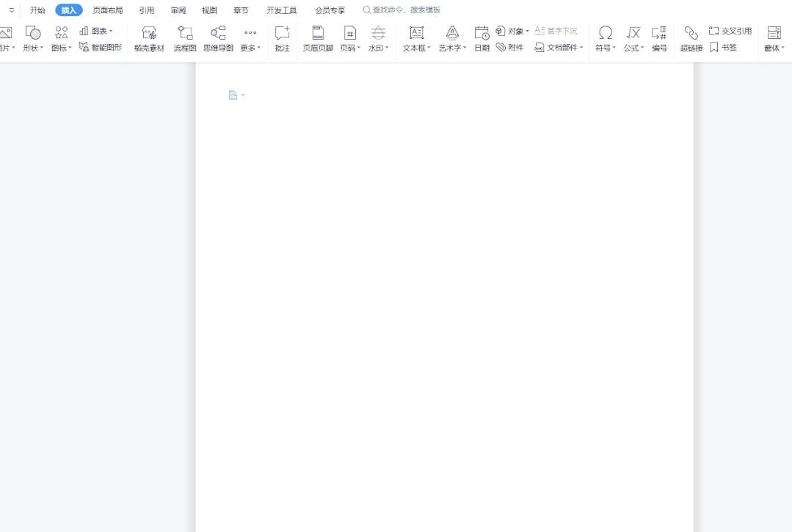The height and width of the screenshot is (532, 792).
Task: Insert an object (对象)
Action: (x=512, y=32)
